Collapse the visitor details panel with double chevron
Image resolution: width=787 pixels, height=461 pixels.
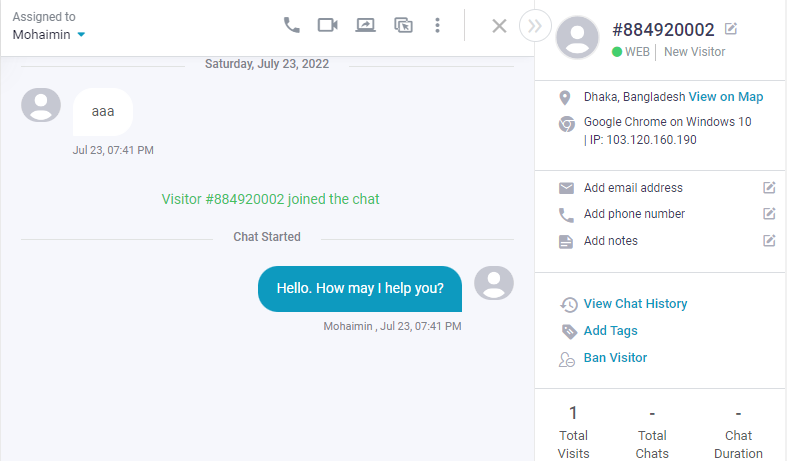[x=535, y=26]
